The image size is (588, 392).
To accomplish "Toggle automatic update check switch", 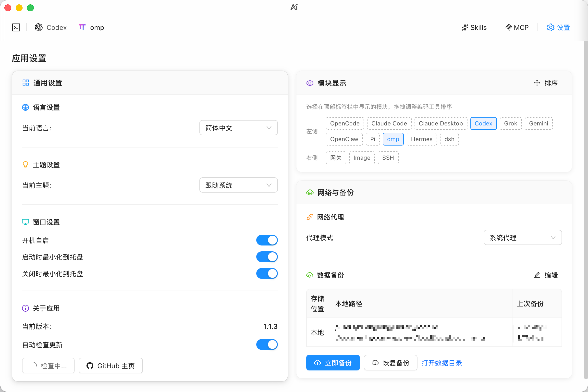I will click(x=267, y=345).
